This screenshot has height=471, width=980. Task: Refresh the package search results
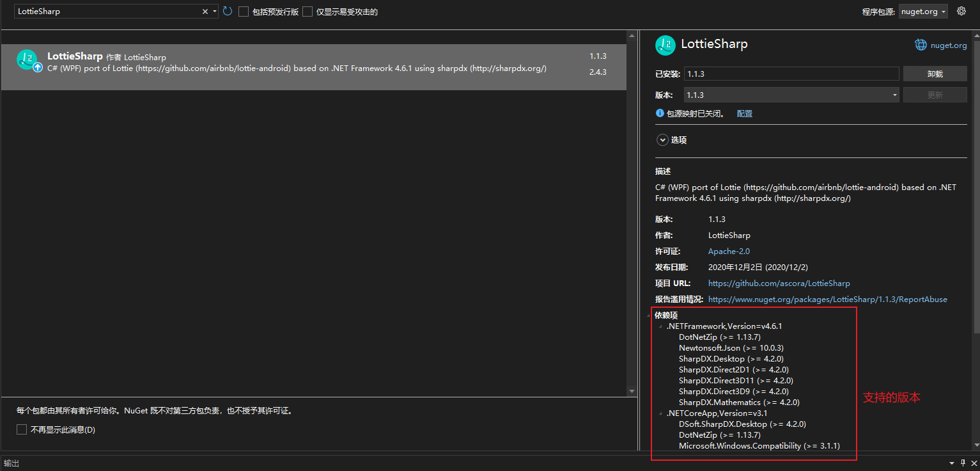[x=228, y=11]
